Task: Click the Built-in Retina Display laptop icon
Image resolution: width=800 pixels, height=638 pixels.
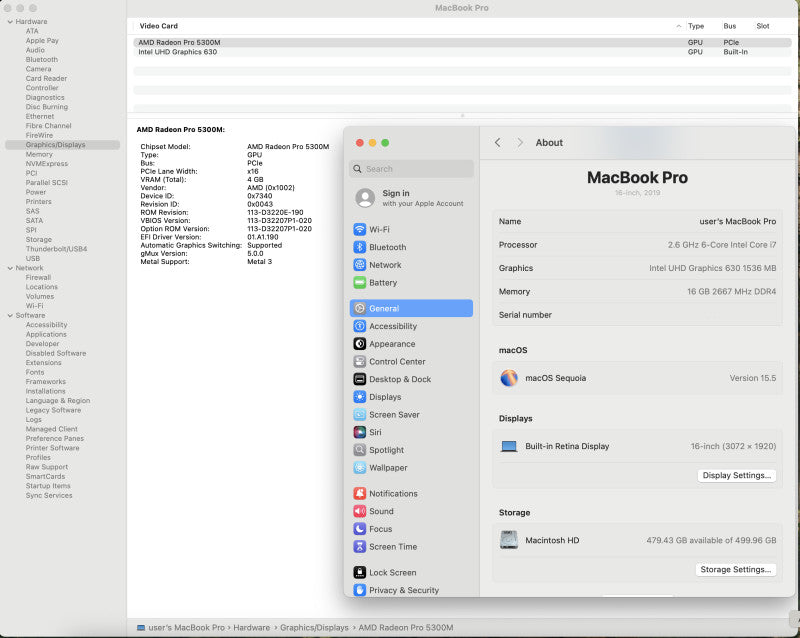Action: click(509, 446)
